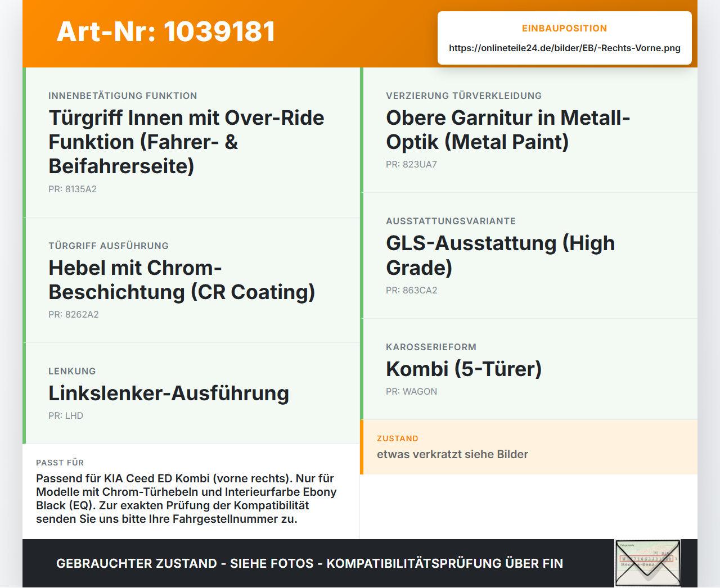This screenshot has height=588, width=720.
Task: Click the PR: 823UA7 code
Action: 411,164
